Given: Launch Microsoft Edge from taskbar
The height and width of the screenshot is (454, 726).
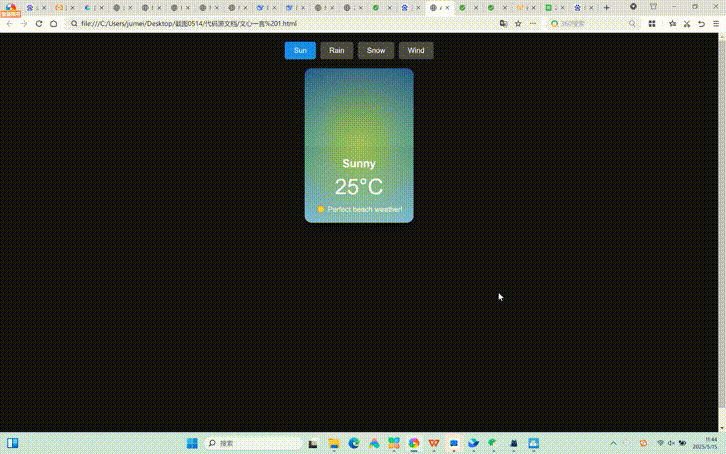Looking at the screenshot, I should (x=354, y=443).
